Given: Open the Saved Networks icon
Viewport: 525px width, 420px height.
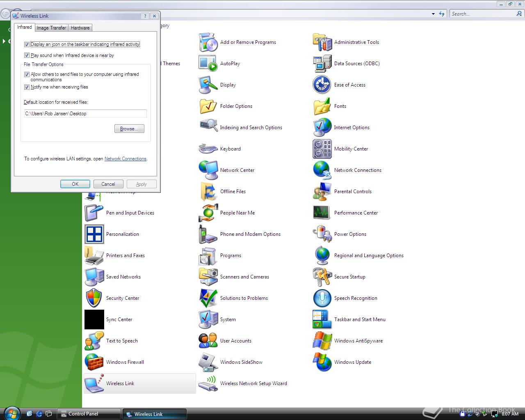Looking at the screenshot, I should 94,277.
